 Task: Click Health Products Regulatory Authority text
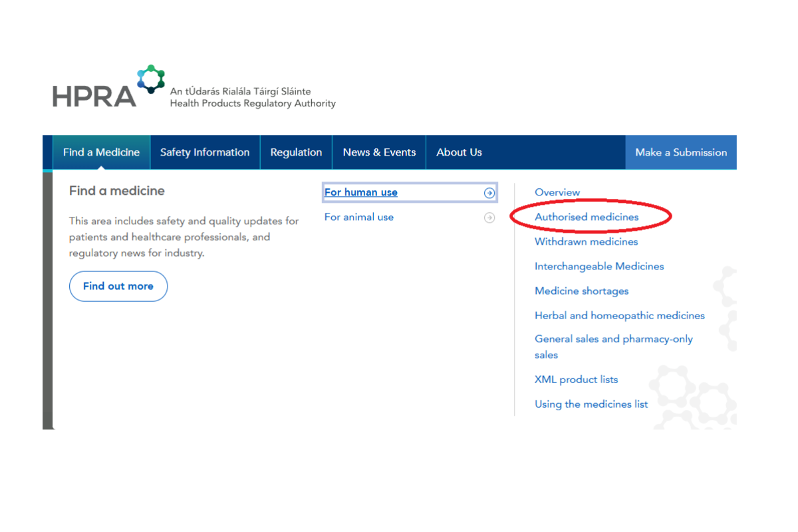click(253, 104)
